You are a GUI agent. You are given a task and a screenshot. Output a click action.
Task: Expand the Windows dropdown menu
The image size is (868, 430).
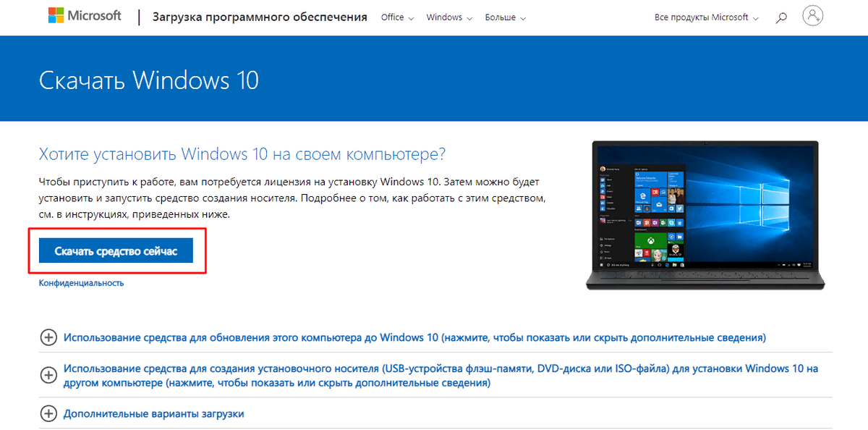(x=449, y=17)
